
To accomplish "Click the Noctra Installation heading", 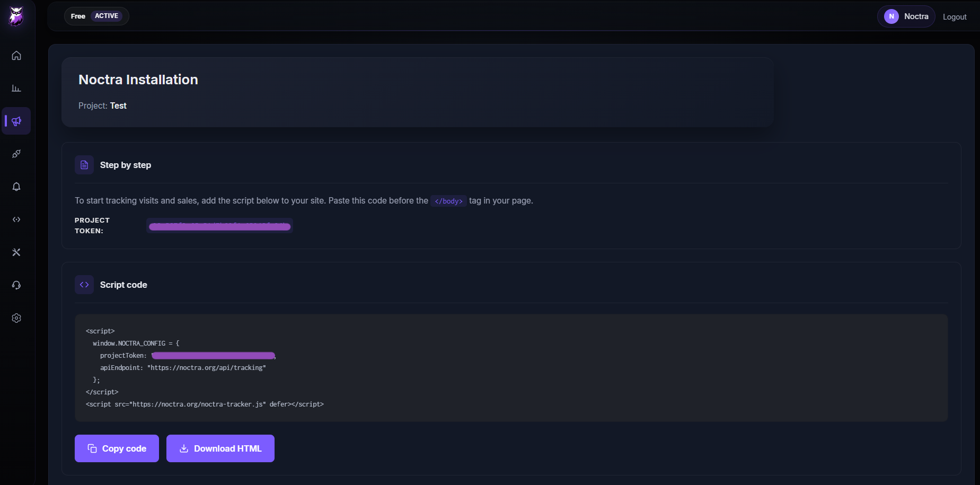I will 138,80.
